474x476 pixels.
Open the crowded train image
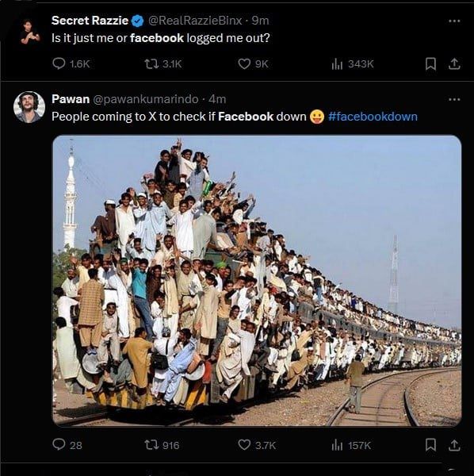(x=257, y=281)
